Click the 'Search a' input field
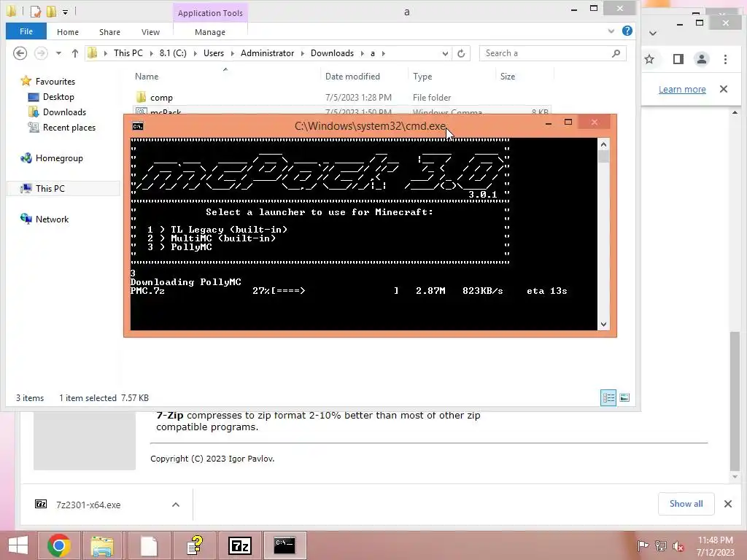This screenshot has height=560, width=747. tap(546, 53)
